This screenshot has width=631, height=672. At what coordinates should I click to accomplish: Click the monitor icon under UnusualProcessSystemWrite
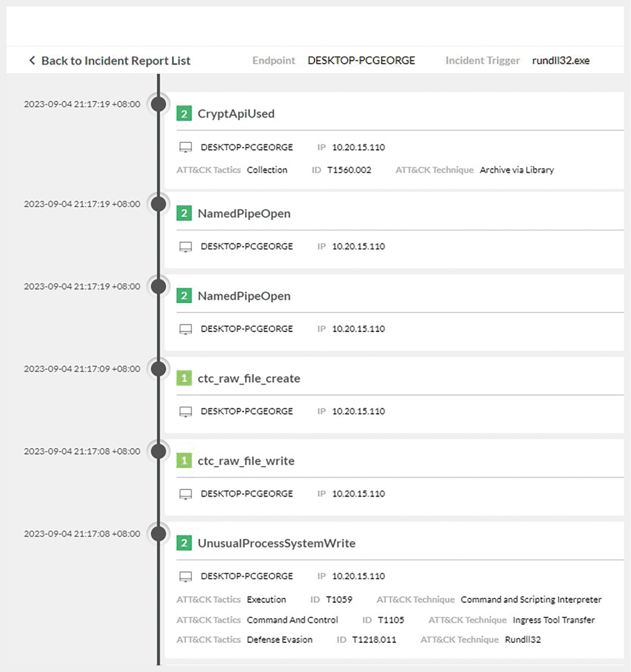[186, 576]
